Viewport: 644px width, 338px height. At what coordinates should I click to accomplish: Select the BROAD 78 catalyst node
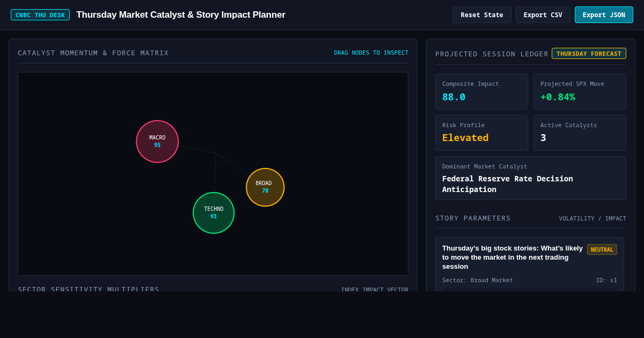[265, 187]
